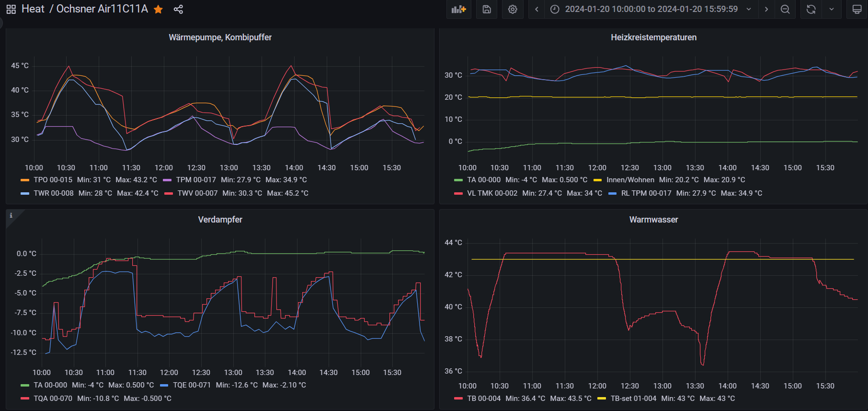Open refresh interval dropdown
Image resolution: width=868 pixels, height=411 pixels.
click(832, 9)
